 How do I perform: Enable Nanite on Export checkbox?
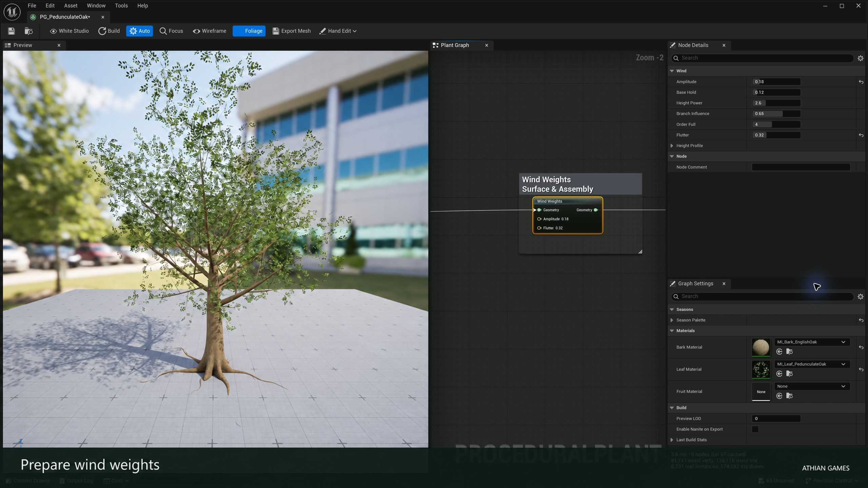coord(755,429)
